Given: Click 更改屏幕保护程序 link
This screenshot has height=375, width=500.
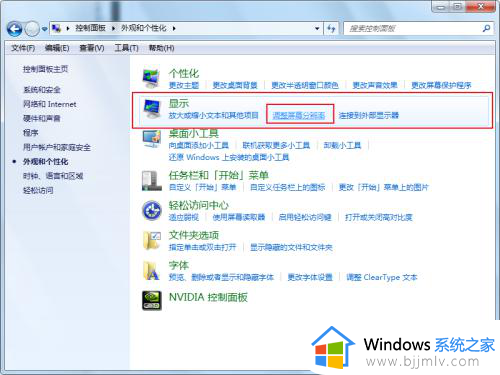Looking at the screenshot, I should 441,85.
